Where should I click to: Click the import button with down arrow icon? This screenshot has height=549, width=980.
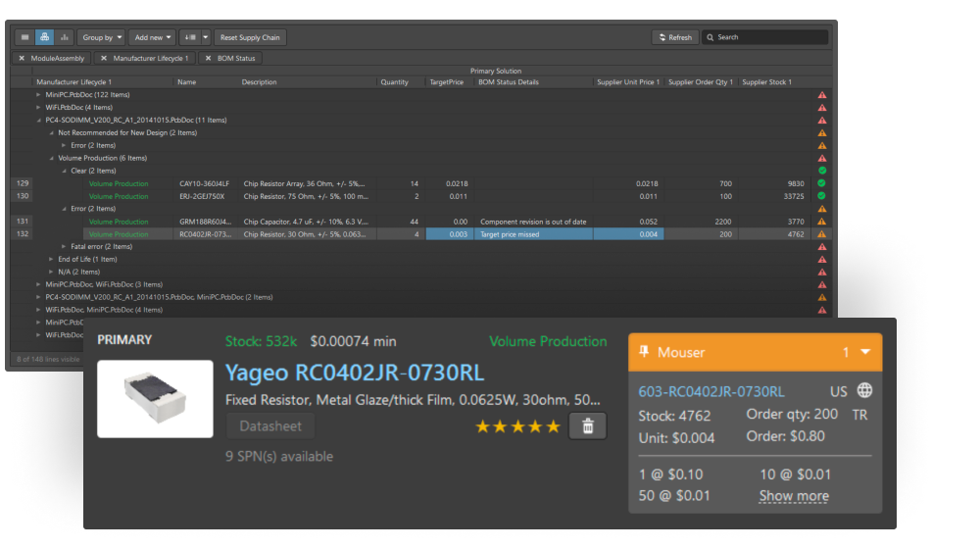190,37
